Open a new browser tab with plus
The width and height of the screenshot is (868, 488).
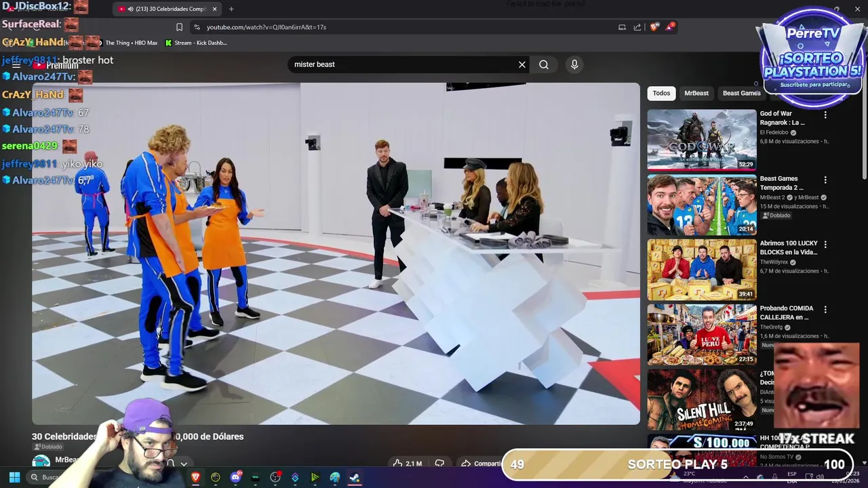[231, 9]
